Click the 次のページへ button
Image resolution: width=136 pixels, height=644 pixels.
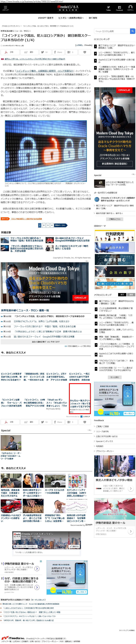coord(61,225)
